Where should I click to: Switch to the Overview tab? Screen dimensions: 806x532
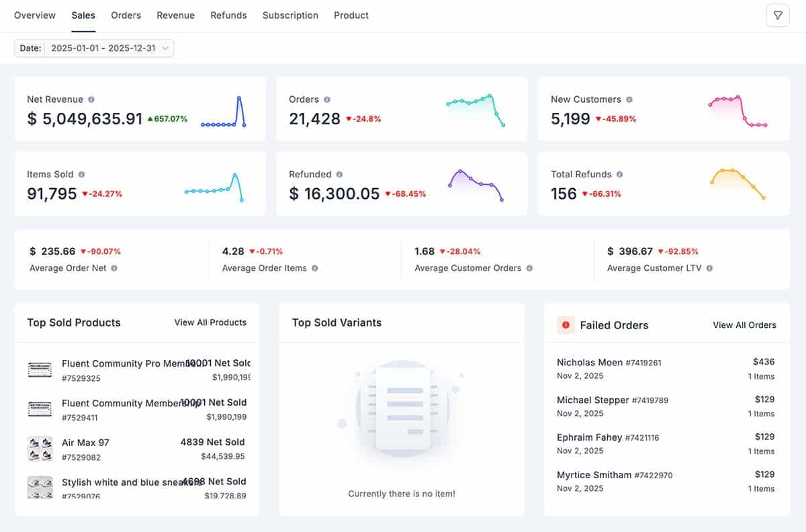click(35, 15)
